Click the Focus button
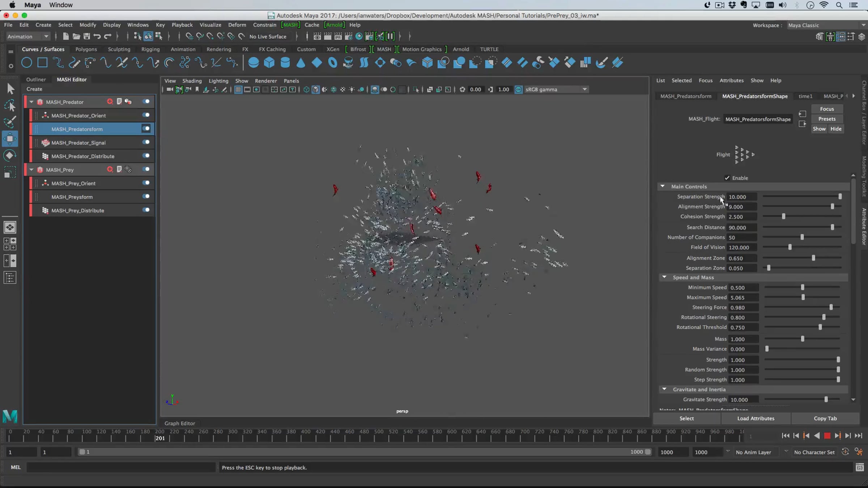This screenshot has height=488, width=868. click(x=827, y=109)
